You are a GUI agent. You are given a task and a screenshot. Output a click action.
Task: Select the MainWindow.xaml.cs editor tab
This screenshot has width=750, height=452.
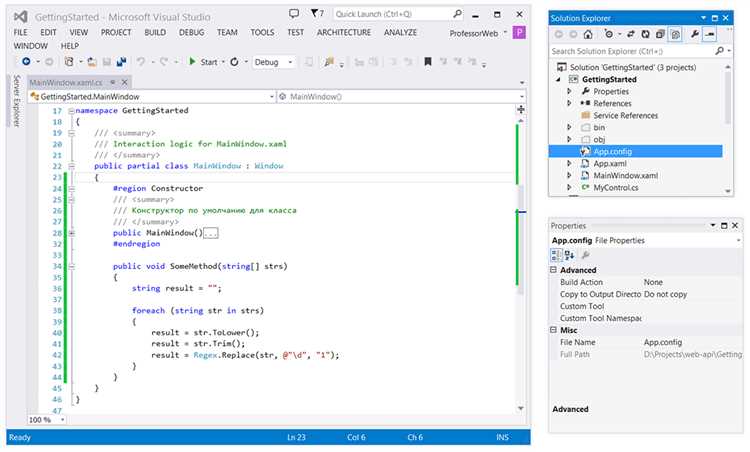(66, 82)
